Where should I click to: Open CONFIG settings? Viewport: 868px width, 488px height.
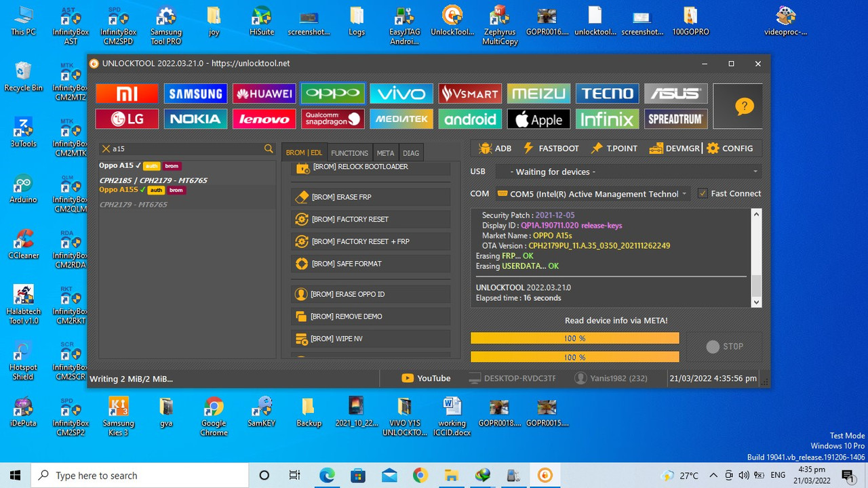pos(730,148)
